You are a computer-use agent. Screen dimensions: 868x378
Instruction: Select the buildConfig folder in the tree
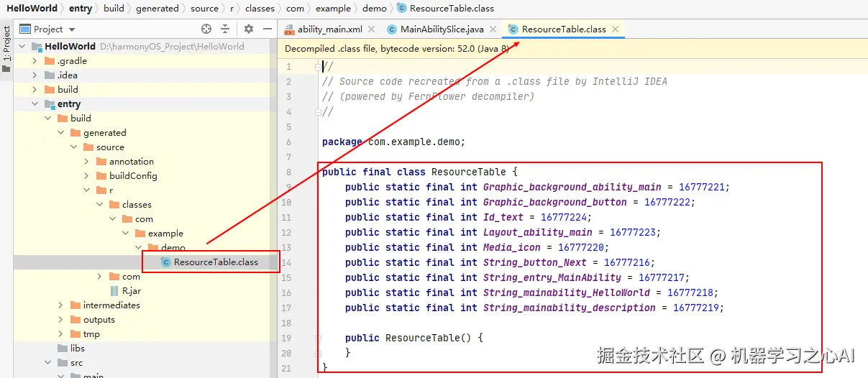coord(133,176)
